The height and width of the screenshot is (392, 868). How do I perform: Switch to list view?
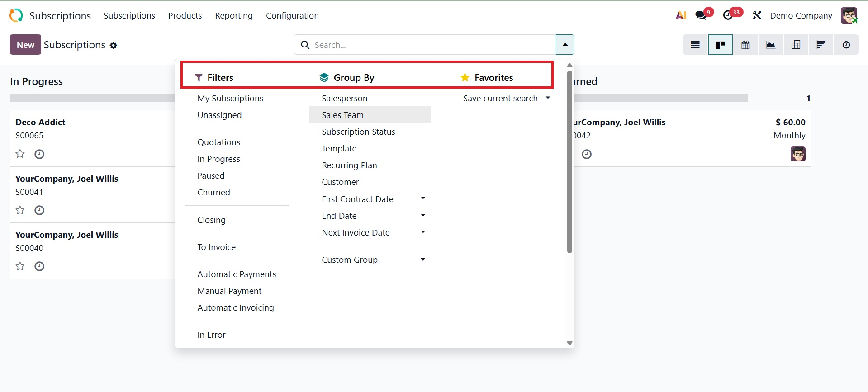[x=695, y=45]
